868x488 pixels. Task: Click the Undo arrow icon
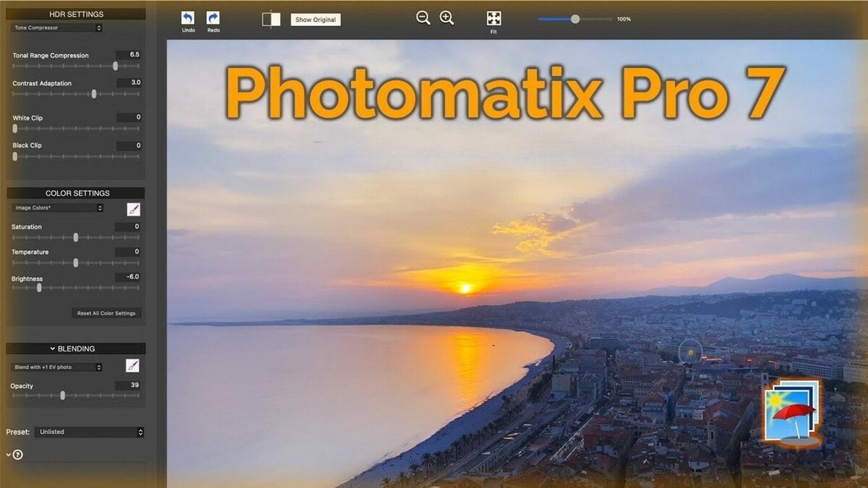(x=188, y=19)
